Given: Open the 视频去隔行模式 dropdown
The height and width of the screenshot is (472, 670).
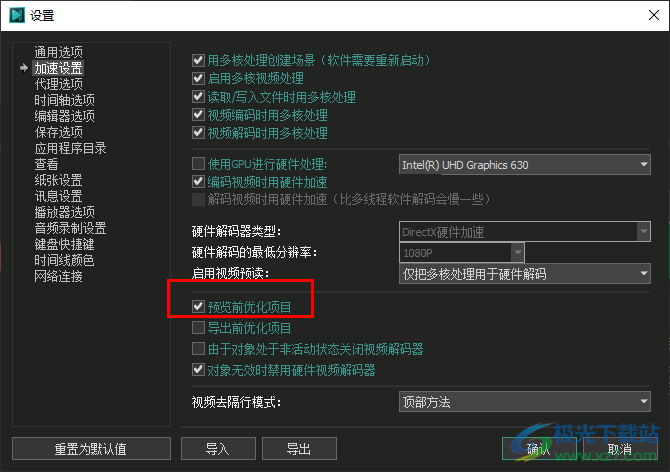Looking at the screenshot, I should coord(525,402).
